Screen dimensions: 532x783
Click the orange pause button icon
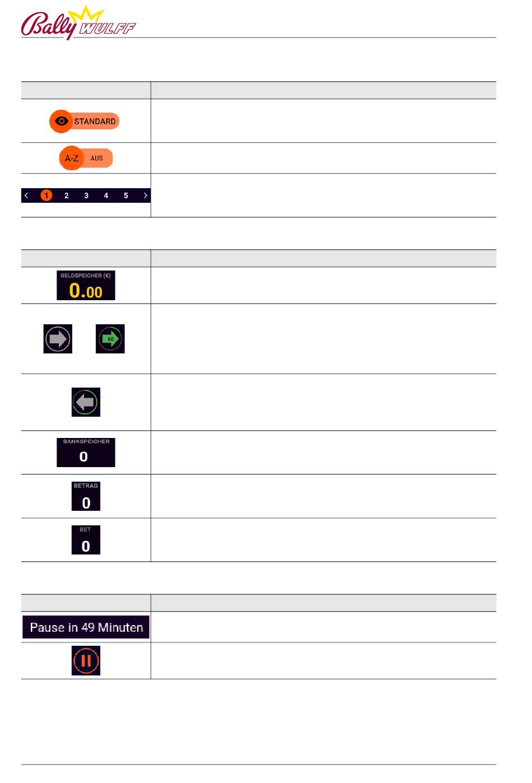point(86,660)
